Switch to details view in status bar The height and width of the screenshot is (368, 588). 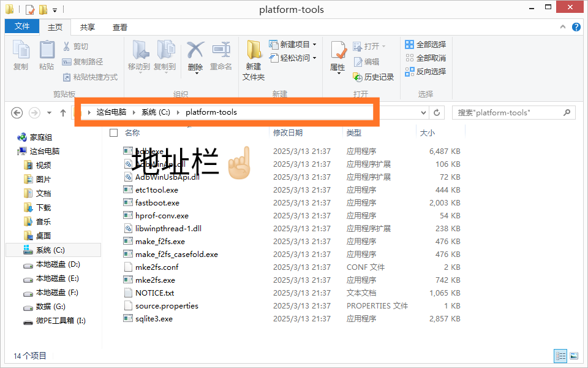[x=560, y=355]
